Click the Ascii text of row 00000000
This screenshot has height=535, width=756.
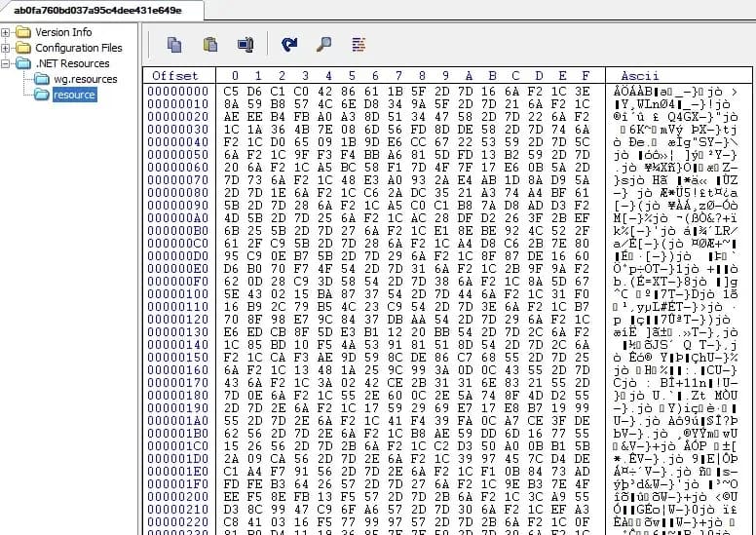click(x=675, y=92)
